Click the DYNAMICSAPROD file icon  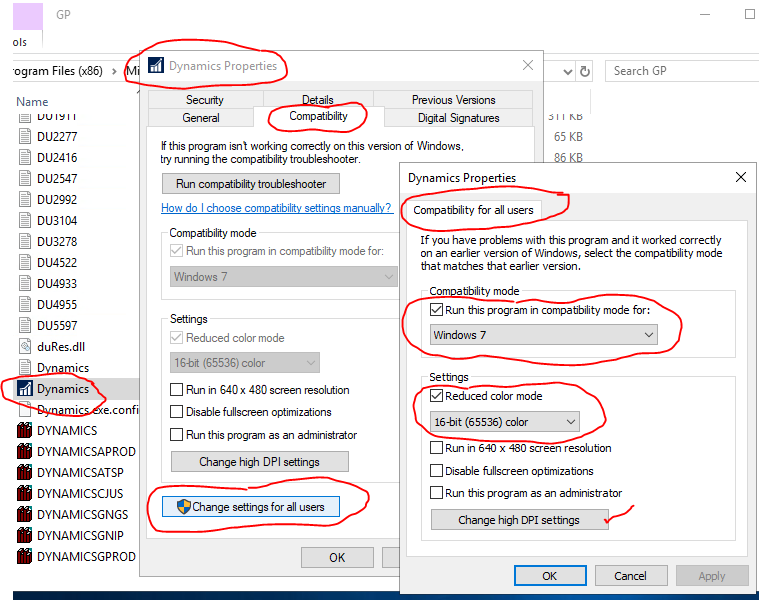coord(25,451)
